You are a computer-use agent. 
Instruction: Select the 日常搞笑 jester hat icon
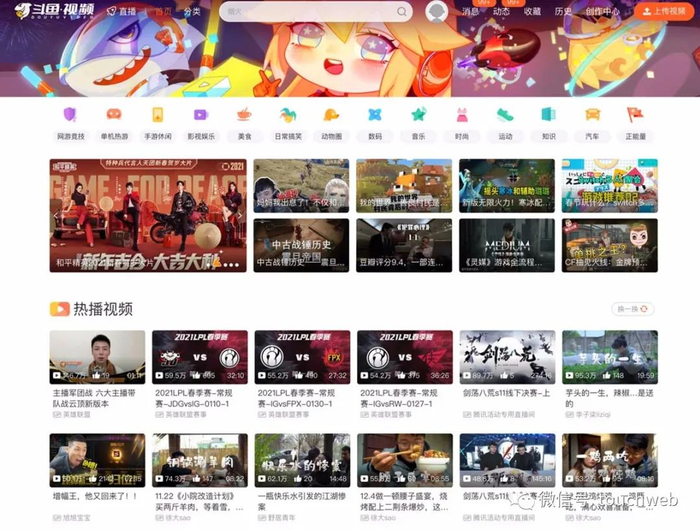(x=288, y=115)
